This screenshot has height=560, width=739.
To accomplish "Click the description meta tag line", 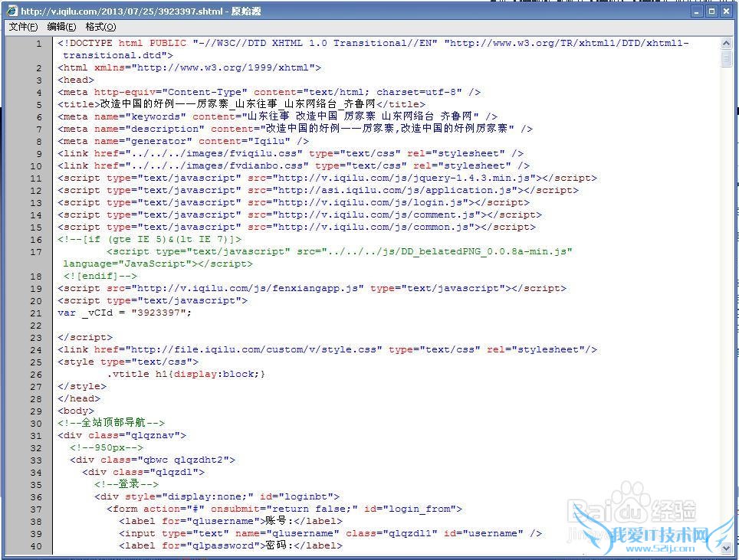I will click(x=295, y=129).
